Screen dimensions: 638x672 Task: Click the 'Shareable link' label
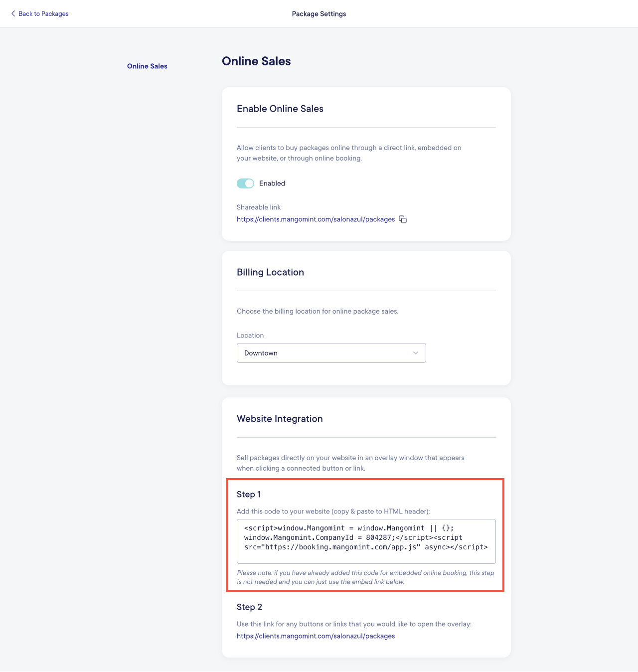click(x=259, y=207)
